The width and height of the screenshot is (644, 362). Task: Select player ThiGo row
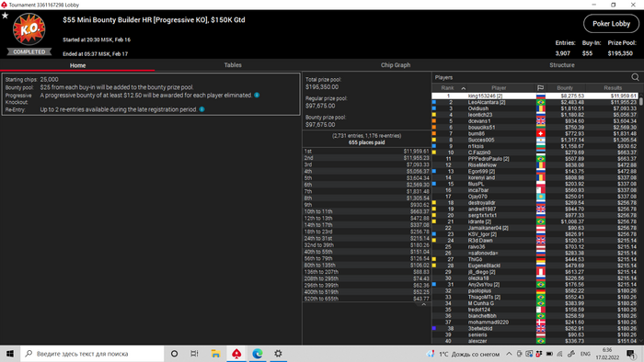pyautogui.click(x=535, y=259)
